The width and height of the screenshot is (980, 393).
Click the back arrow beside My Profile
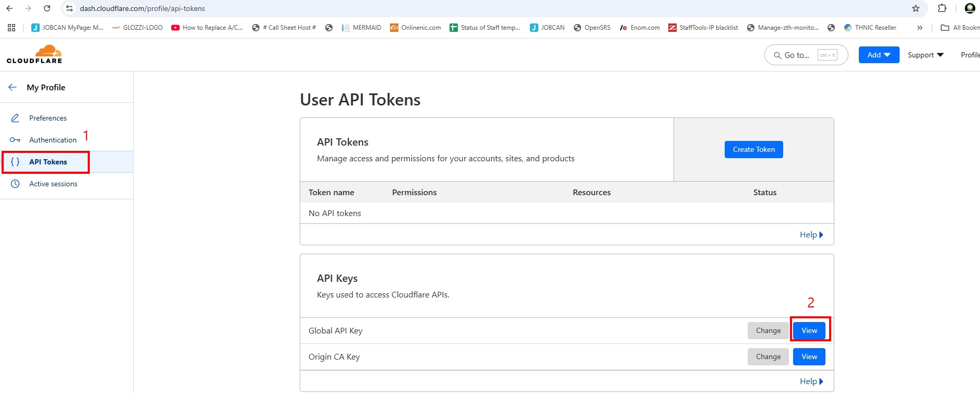click(x=13, y=87)
